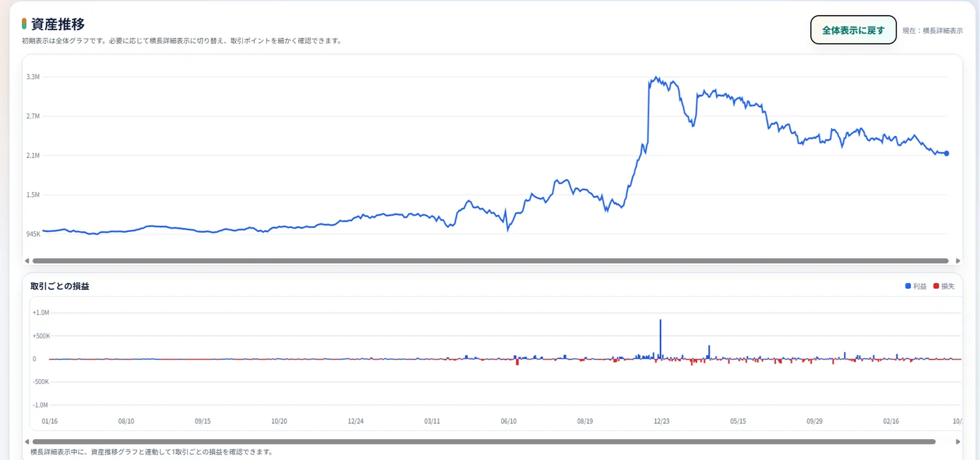Click the 横長詳細表示中に footer note text
Screen dimensions: 980x460
click(152, 452)
